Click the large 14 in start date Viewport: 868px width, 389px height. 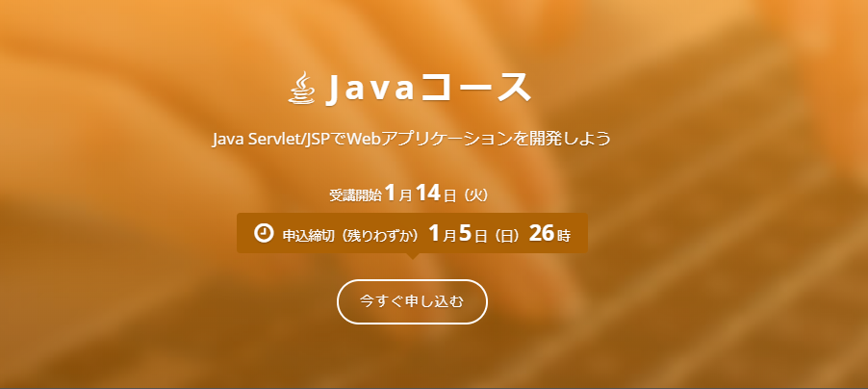(x=428, y=194)
